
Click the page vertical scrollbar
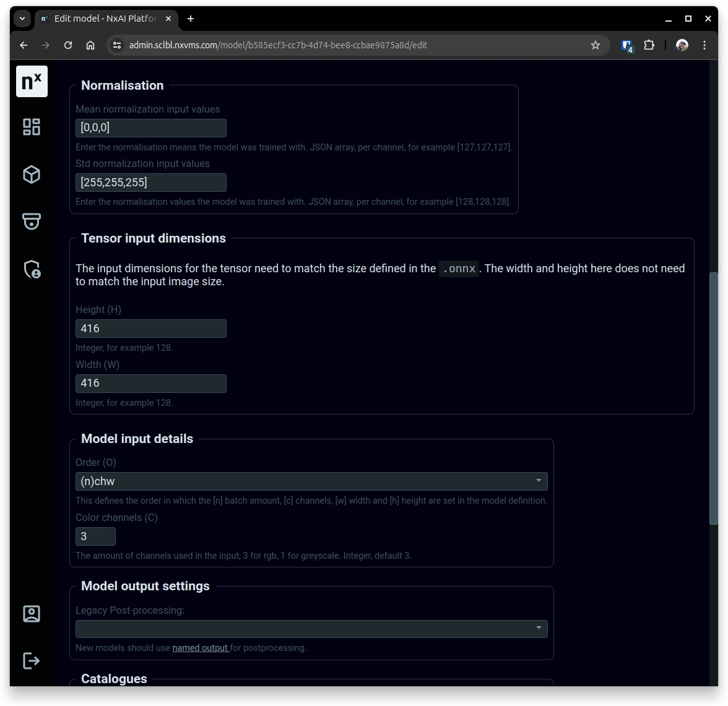pos(713,396)
